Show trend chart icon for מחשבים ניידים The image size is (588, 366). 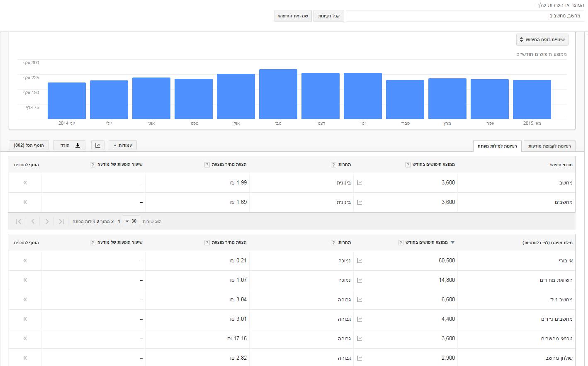[360, 319]
